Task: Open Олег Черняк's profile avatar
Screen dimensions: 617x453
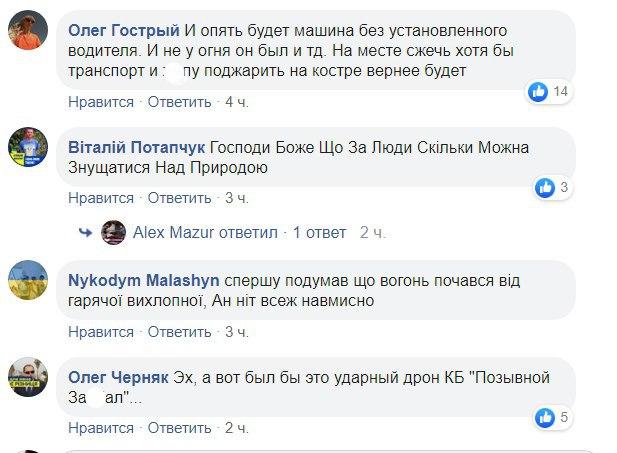Action: tap(28, 377)
